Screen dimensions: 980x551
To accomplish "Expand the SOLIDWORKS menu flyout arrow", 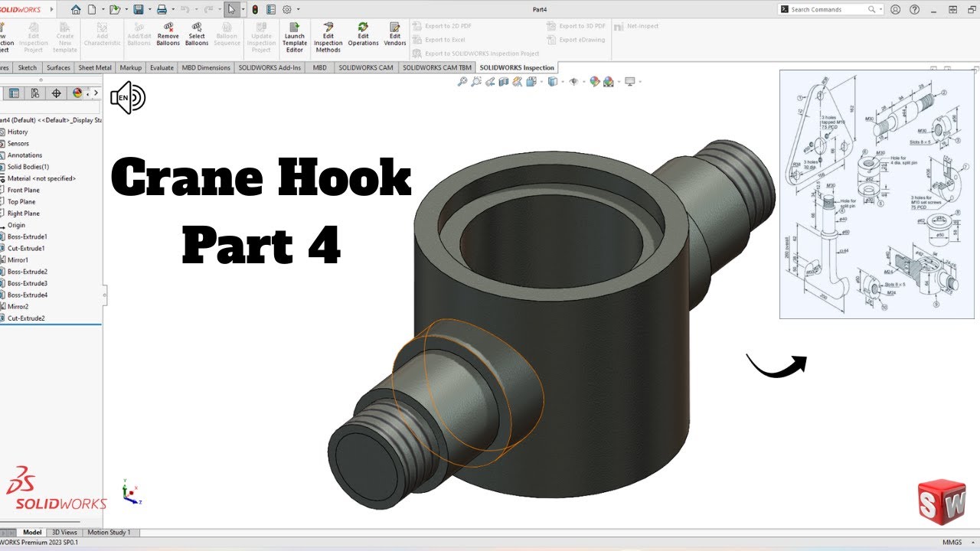I will pyautogui.click(x=52, y=9).
